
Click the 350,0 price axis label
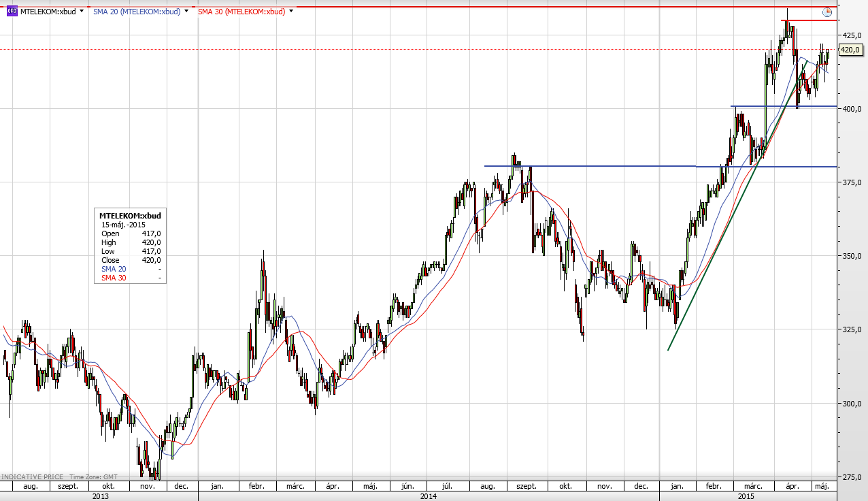coord(852,256)
